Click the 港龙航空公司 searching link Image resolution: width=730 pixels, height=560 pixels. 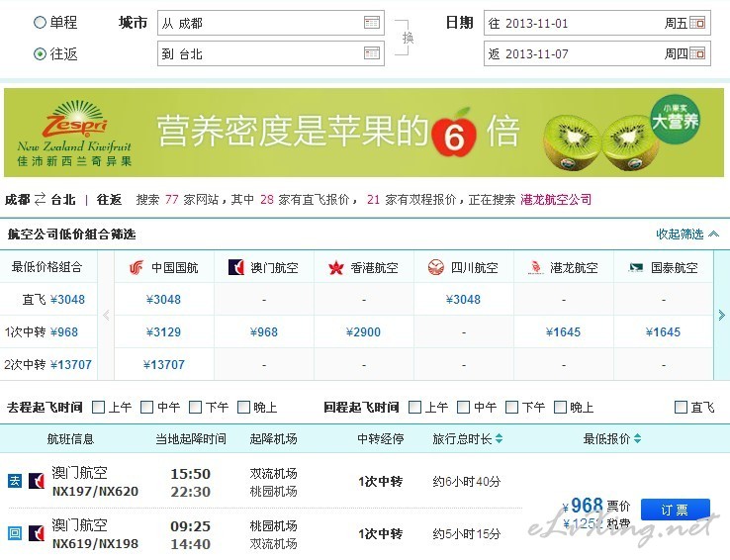(556, 200)
